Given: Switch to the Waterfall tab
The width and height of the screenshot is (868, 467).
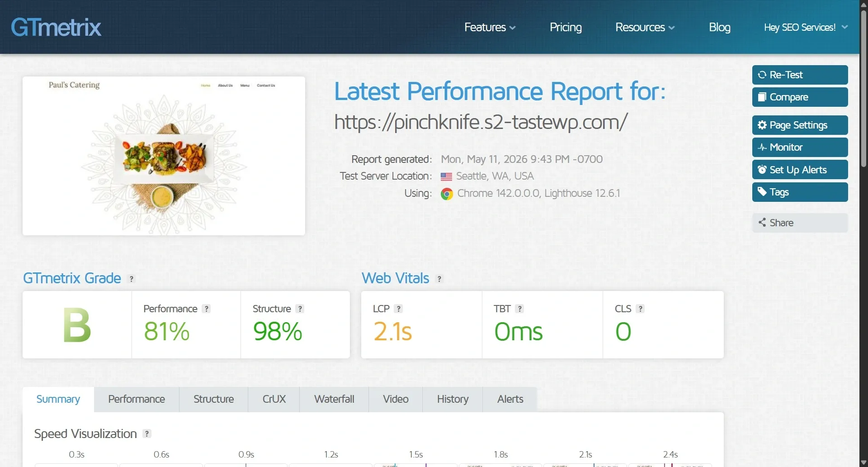Looking at the screenshot, I should tap(334, 399).
